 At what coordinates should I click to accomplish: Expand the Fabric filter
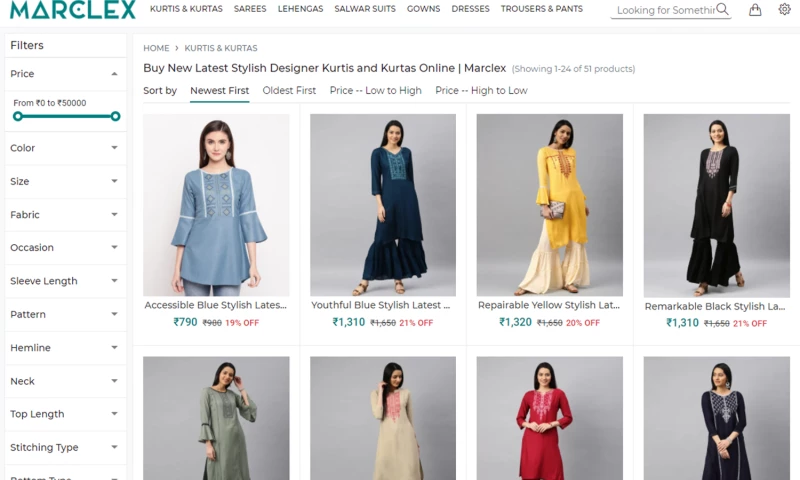(x=65, y=215)
